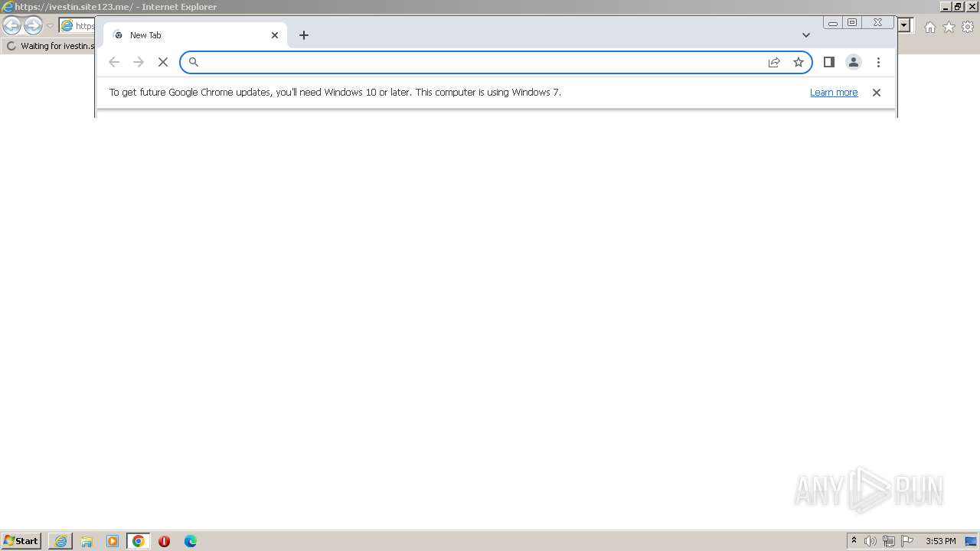Open Internet Explorer from taskbar
This screenshot has width=980, height=551.
coord(60,541)
